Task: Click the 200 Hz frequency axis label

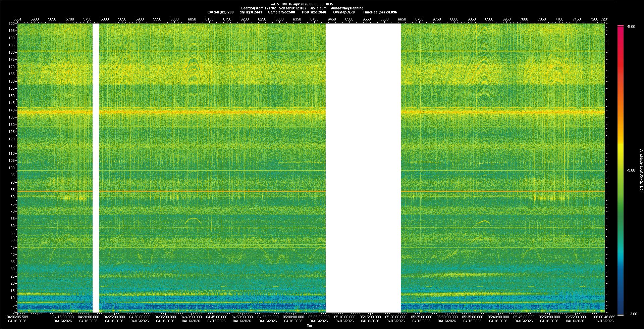Action: (x=11, y=24)
